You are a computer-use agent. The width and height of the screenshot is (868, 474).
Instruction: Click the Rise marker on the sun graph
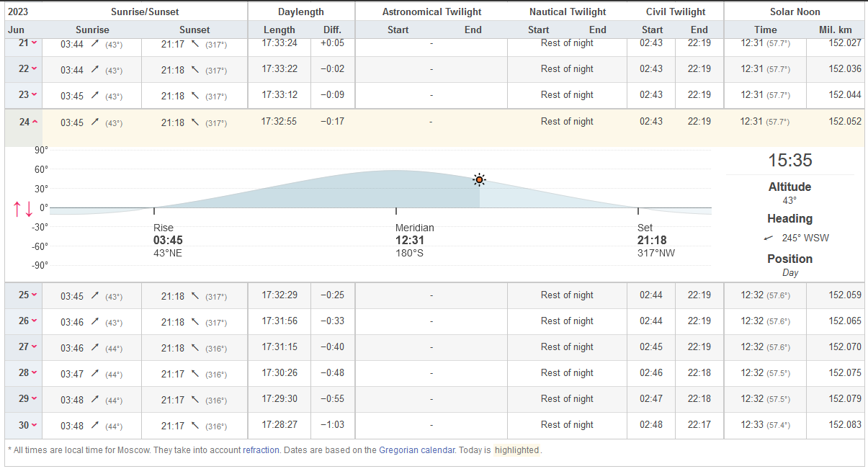pos(154,211)
